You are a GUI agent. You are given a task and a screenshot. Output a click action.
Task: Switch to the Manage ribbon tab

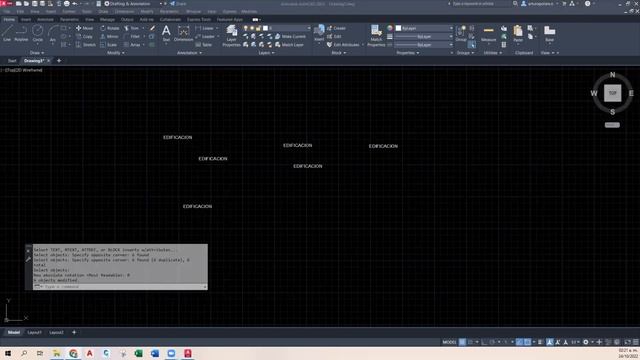click(x=107, y=20)
